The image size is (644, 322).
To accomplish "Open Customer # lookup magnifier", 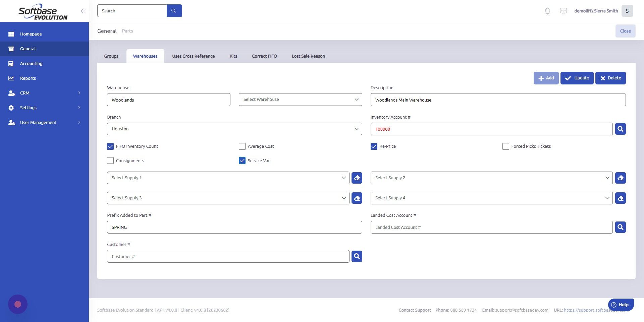I will click(357, 256).
